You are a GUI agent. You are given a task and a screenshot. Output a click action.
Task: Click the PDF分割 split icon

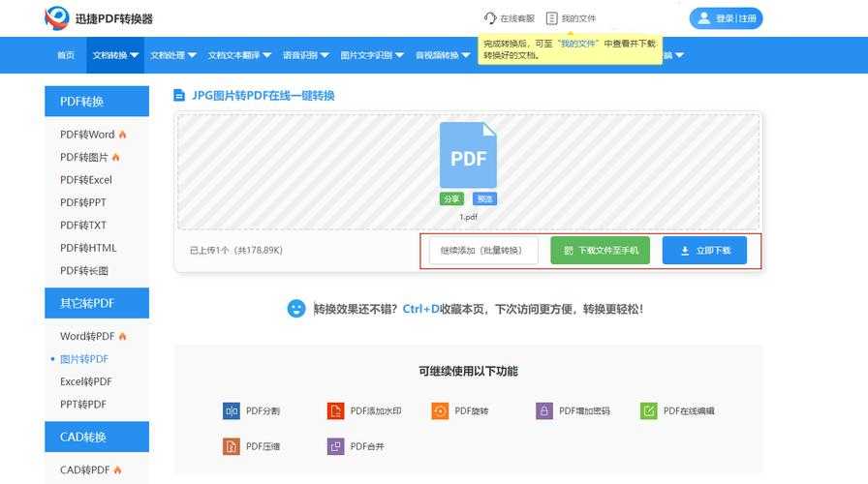pos(231,410)
